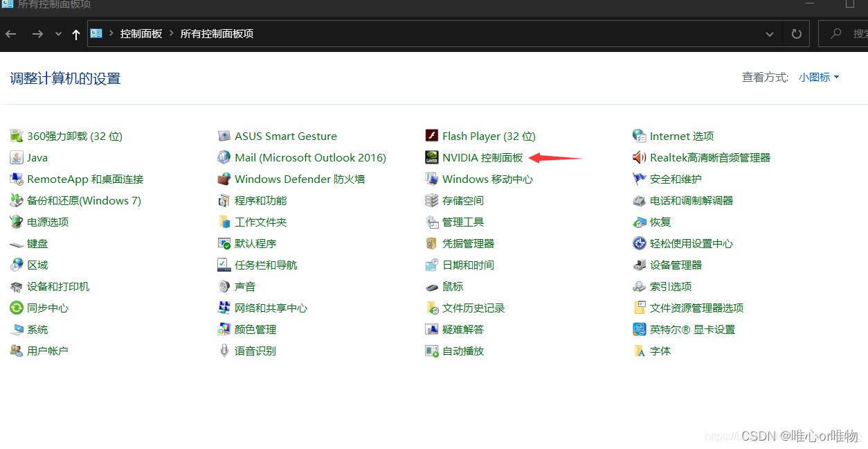
Task: Click the 设备和打印机 icon
Action: coord(17,286)
